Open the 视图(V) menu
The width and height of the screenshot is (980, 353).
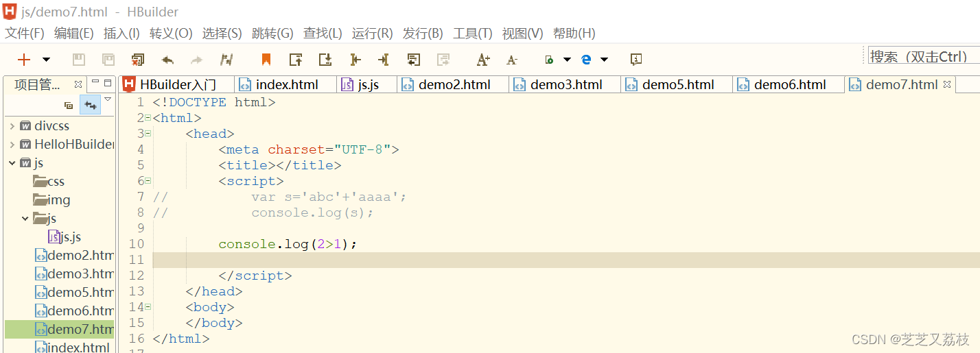[x=522, y=33]
